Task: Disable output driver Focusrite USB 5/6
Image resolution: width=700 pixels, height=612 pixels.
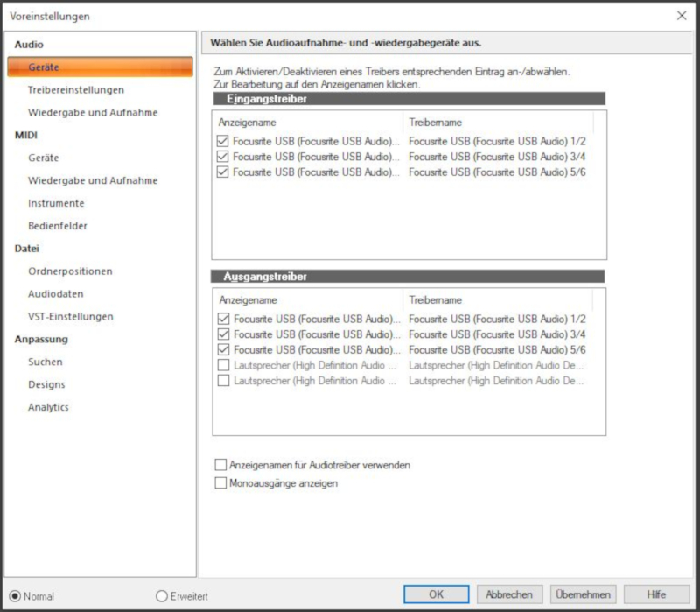Action: pyautogui.click(x=223, y=350)
